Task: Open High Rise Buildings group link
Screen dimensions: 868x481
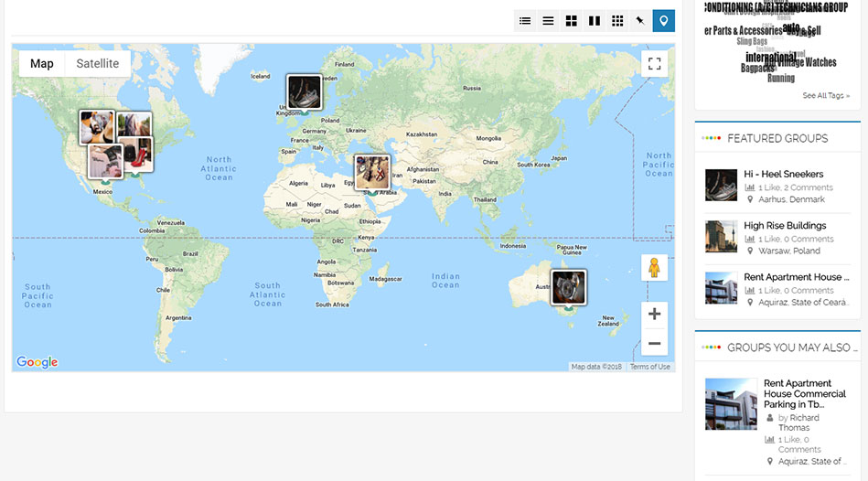Action: click(x=784, y=226)
